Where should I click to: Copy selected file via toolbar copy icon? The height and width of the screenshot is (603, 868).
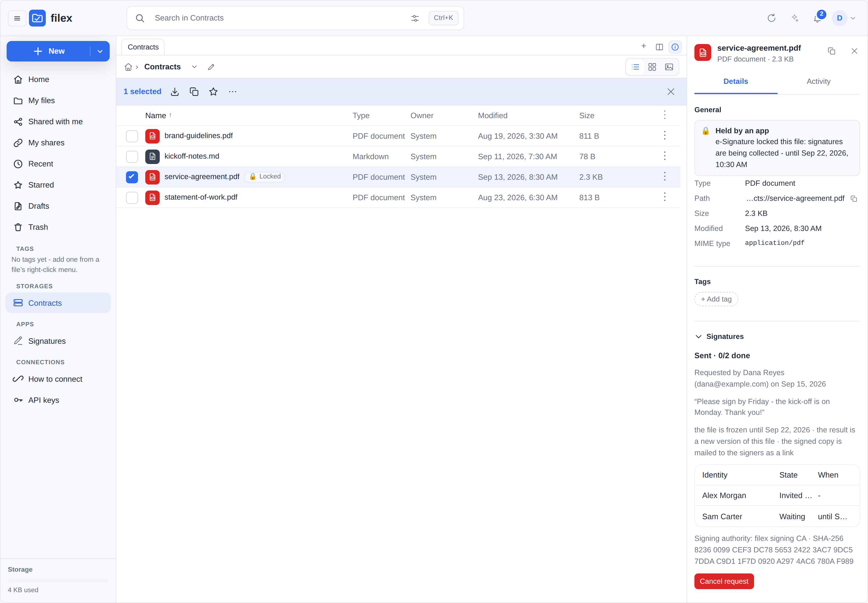point(194,92)
